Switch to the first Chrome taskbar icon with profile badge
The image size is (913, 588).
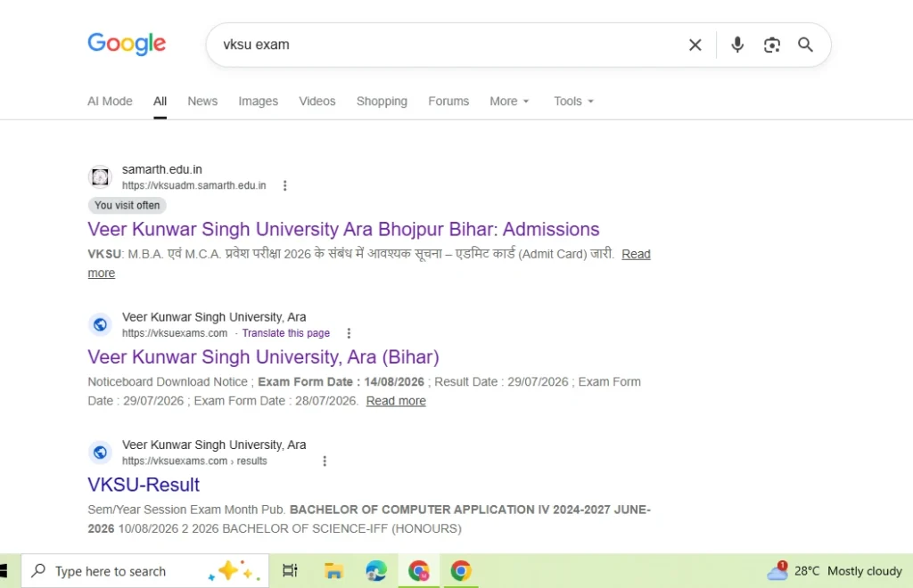point(419,571)
